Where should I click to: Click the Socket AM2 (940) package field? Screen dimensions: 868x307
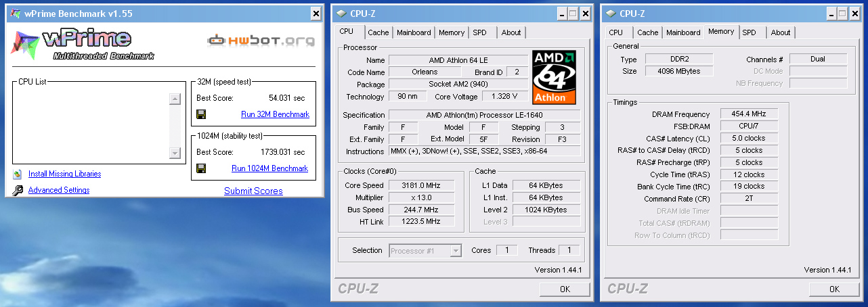[458, 85]
